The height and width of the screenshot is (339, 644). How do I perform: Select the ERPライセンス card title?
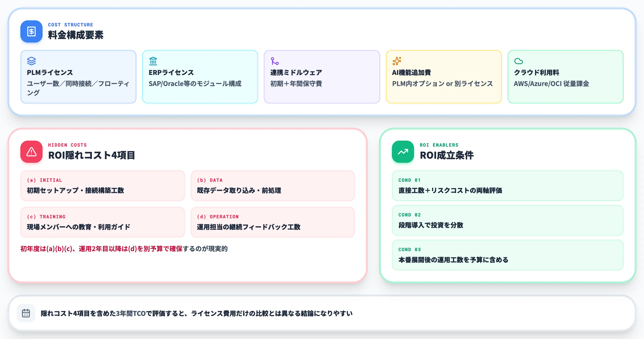pos(171,73)
